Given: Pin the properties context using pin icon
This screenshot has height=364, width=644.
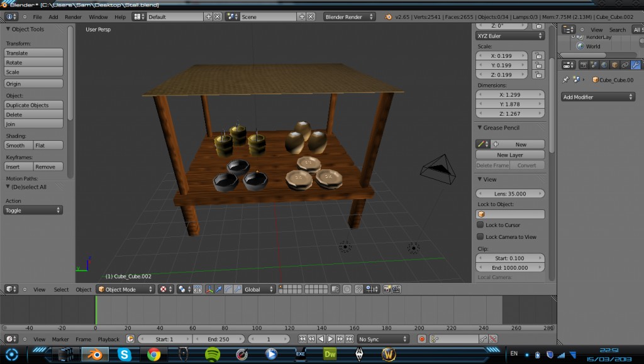Looking at the screenshot, I should (567, 79).
